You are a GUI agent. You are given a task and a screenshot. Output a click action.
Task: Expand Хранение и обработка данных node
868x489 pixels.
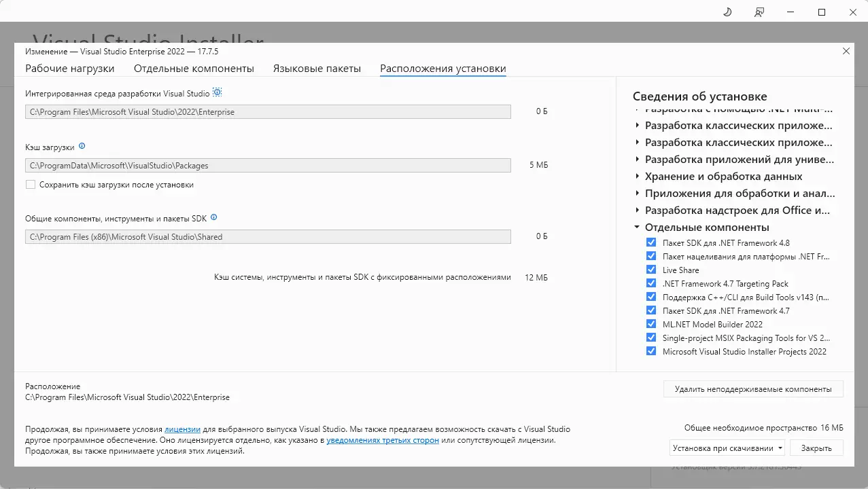pos(637,177)
